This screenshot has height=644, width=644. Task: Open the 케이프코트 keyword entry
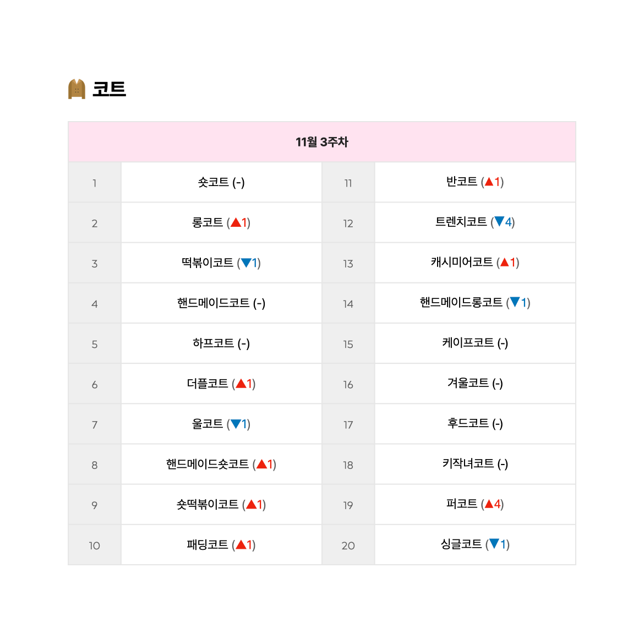[468, 342]
